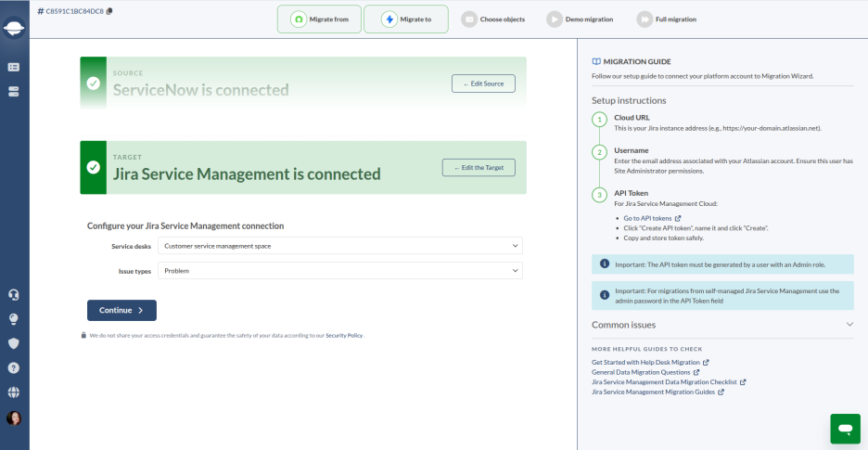Screen dimensions: 868x450
Task: Open General Data Migration Questions link
Action: coord(645,372)
